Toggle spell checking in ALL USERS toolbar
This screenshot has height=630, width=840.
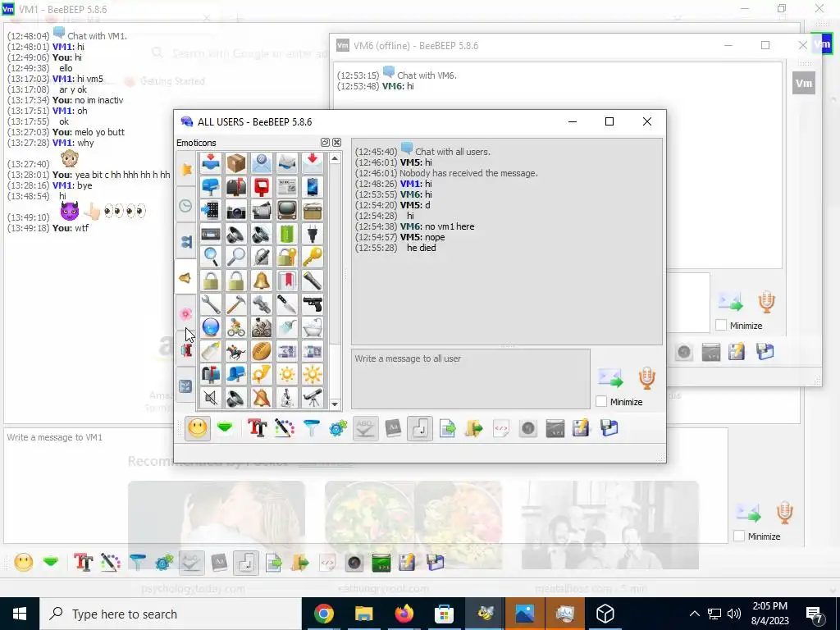[365, 428]
